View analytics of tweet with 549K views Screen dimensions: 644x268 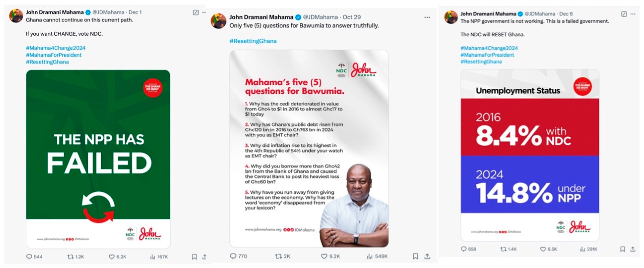pos(370,256)
